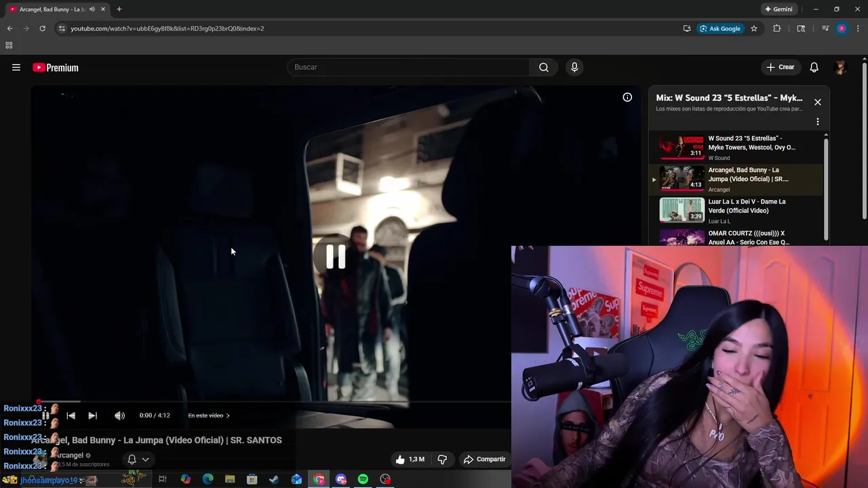Open the Chrome extensions puzzle icon
Image resolution: width=868 pixels, height=488 pixels.
tap(776, 28)
